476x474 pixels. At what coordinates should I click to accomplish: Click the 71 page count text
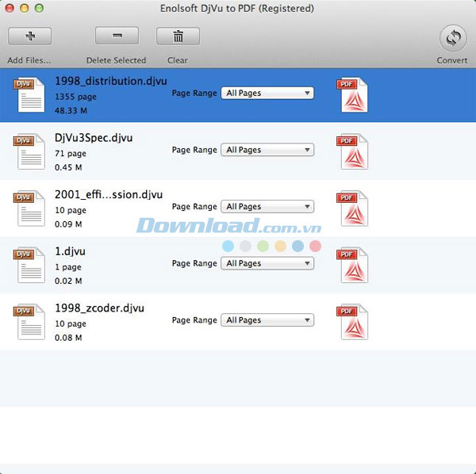pos(71,154)
